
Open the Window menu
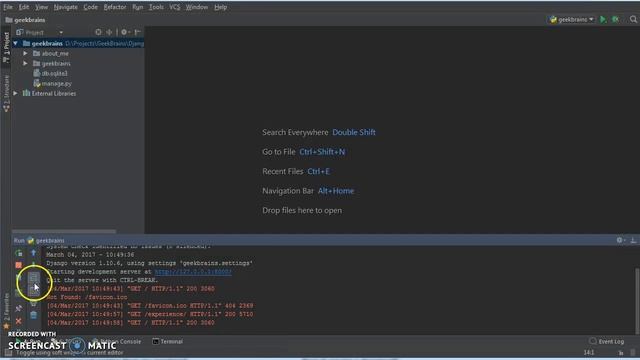pos(197,7)
